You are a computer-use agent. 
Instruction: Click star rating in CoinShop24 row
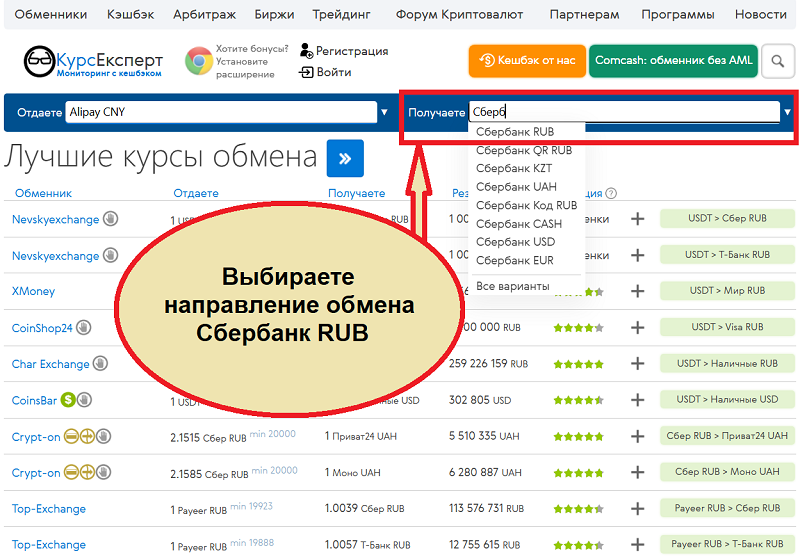[x=579, y=328]
